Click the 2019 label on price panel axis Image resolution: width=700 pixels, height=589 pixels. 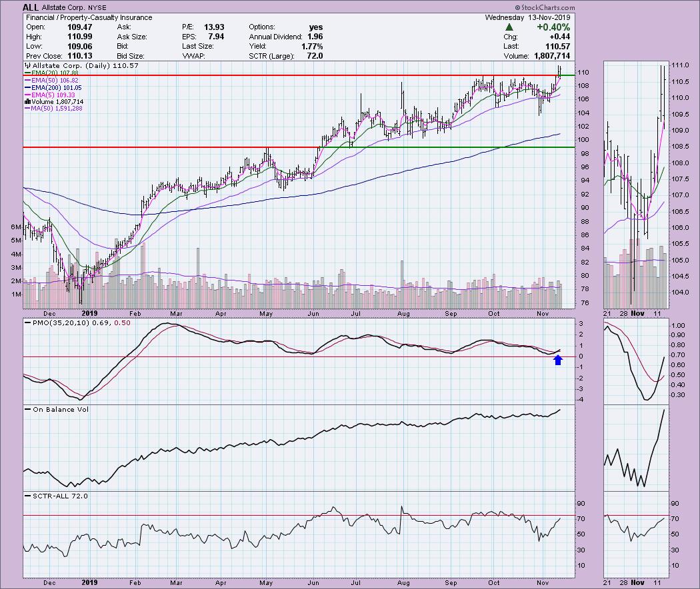(x=89, y=313)
